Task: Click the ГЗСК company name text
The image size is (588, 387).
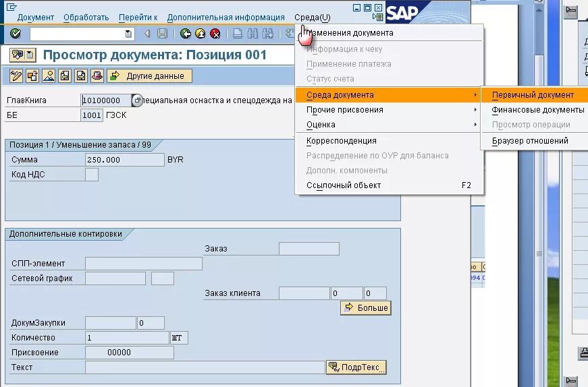Action: click(116, 115)
